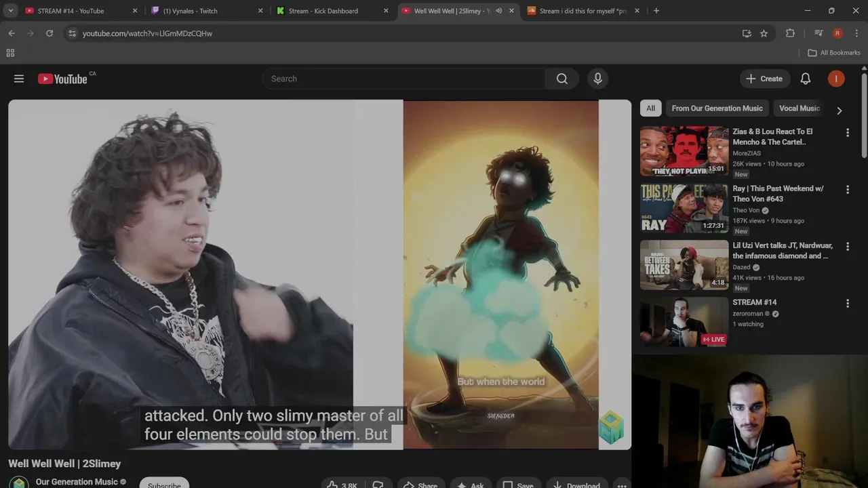
Task: Click into the YouTube search field
Action: [404, 79]
